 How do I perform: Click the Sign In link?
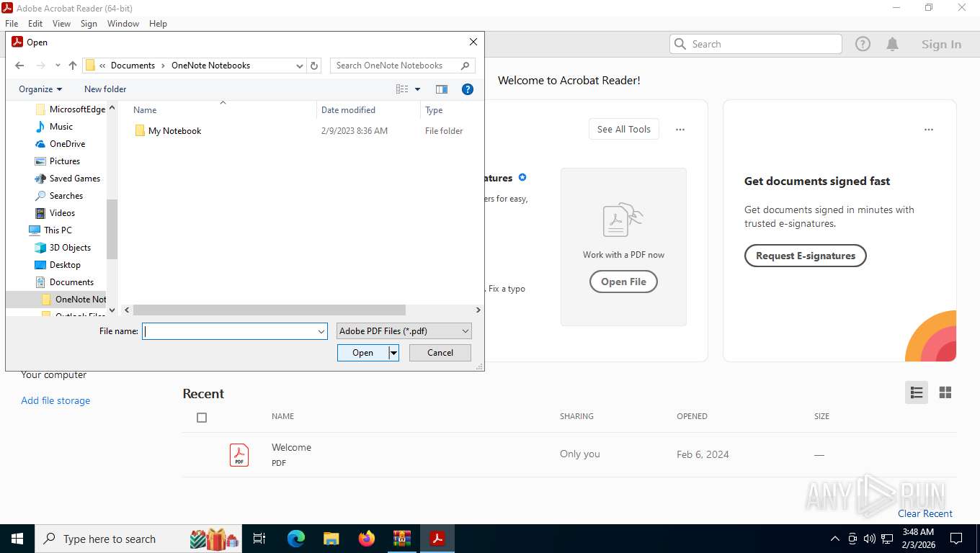pyautogui.click(x=941, y=44)
